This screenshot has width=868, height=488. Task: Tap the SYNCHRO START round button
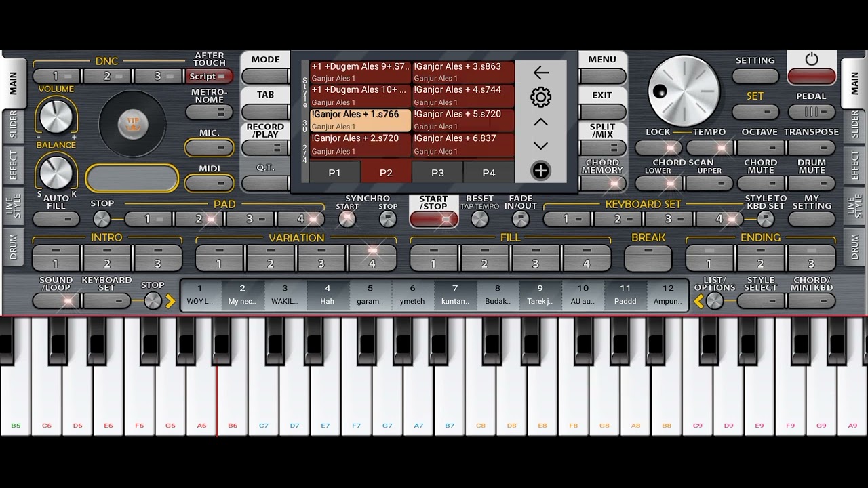(347, 219)
